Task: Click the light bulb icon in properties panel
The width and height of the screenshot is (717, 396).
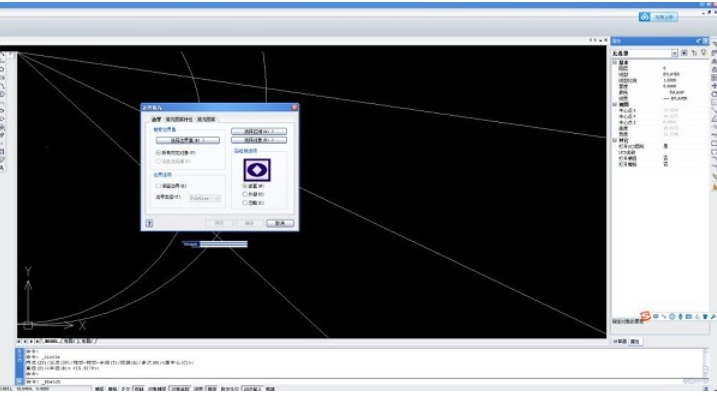Action: tap(703, 53)
